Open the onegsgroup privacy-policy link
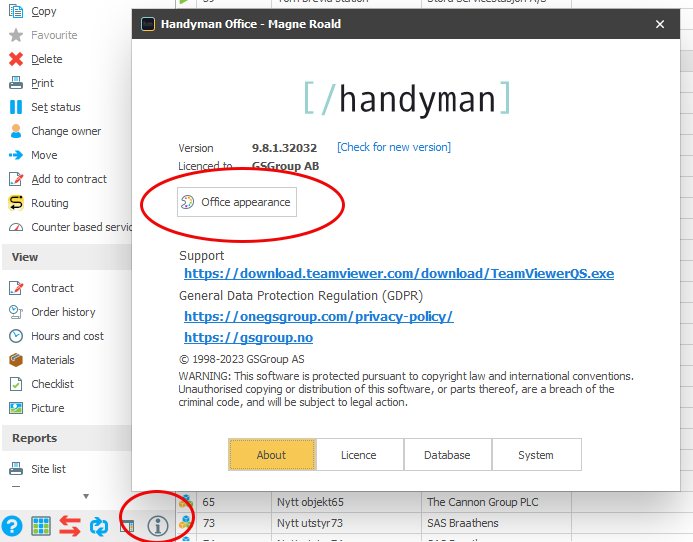 [x=319, y=317]
